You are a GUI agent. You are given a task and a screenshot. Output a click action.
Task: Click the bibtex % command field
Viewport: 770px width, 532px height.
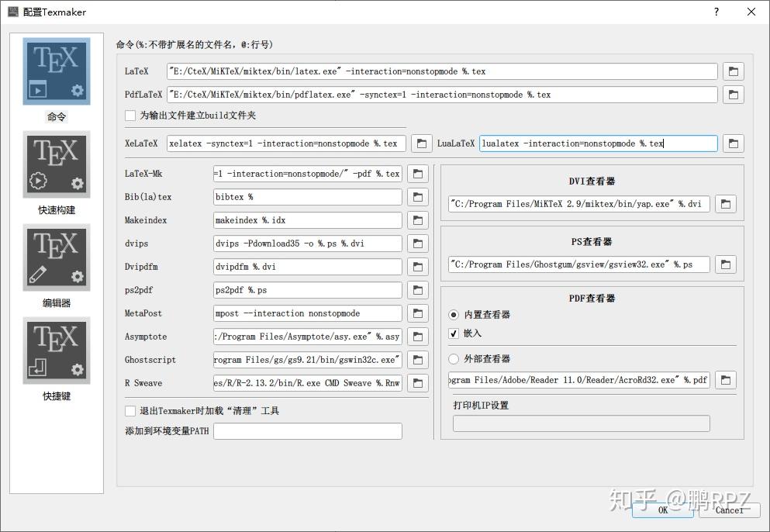(307, 197)
